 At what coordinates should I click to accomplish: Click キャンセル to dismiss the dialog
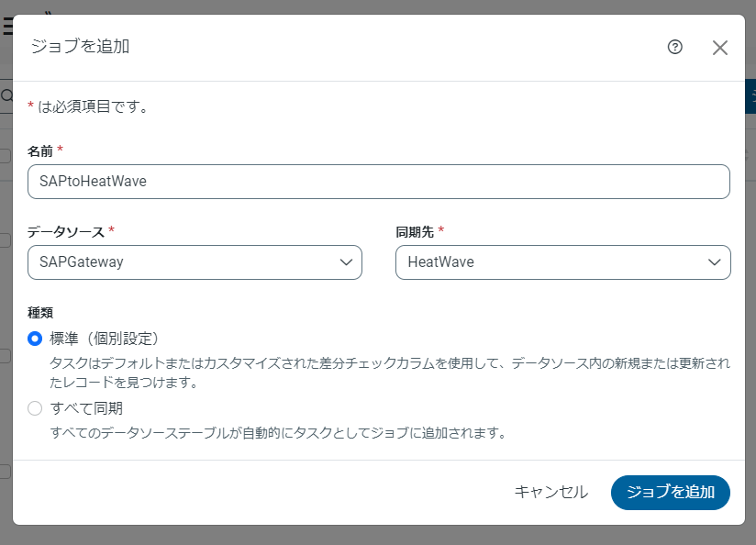pyautogui.click(x=552, y=493)
